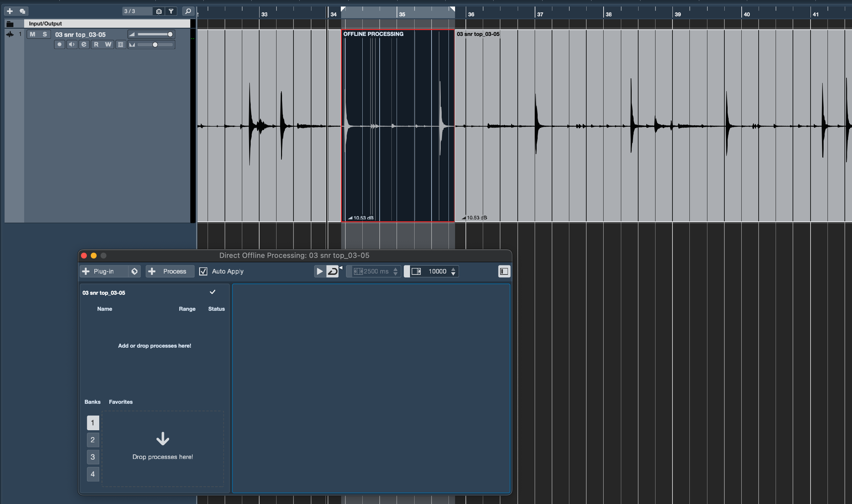Enable monitor speaker on snare track

[x=71, y=44]
